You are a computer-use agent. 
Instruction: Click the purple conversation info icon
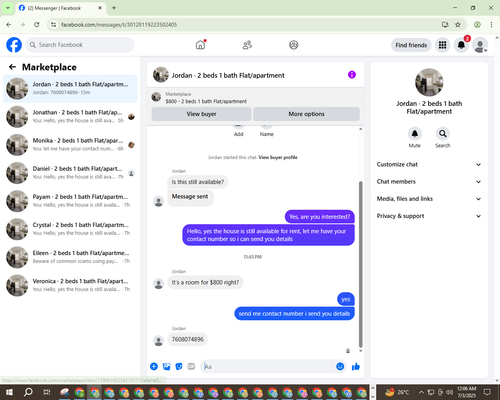point(352,75)
